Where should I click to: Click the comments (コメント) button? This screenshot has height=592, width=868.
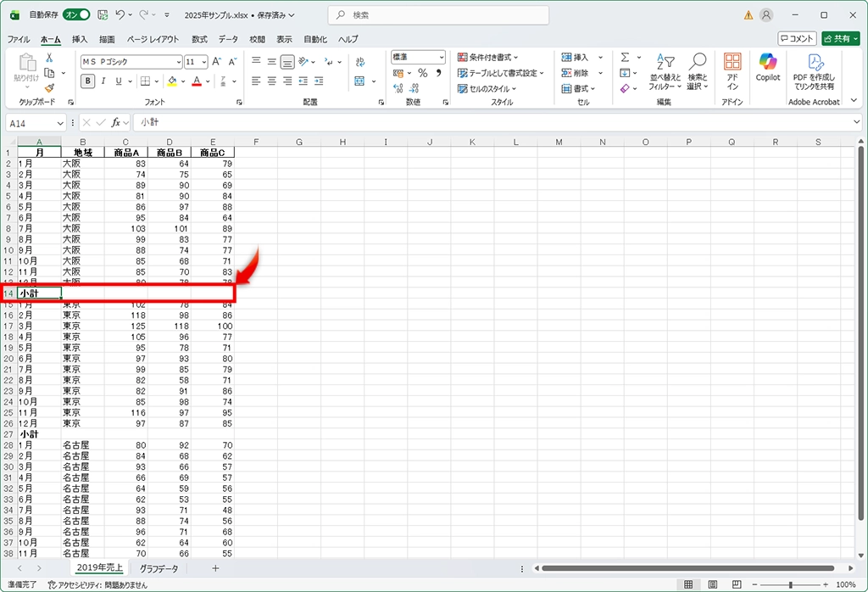click(x=797, y=38)
